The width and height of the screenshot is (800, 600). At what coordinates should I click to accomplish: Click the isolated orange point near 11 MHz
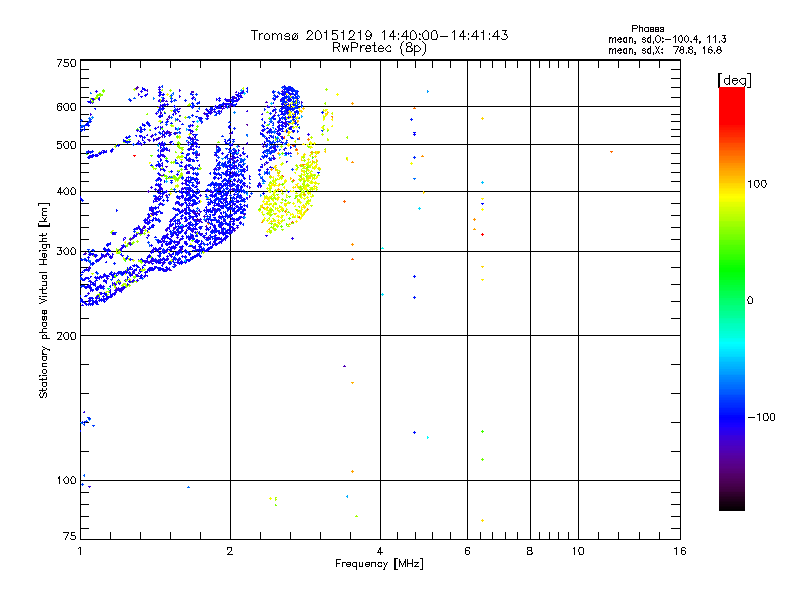(x=611, y=152)
